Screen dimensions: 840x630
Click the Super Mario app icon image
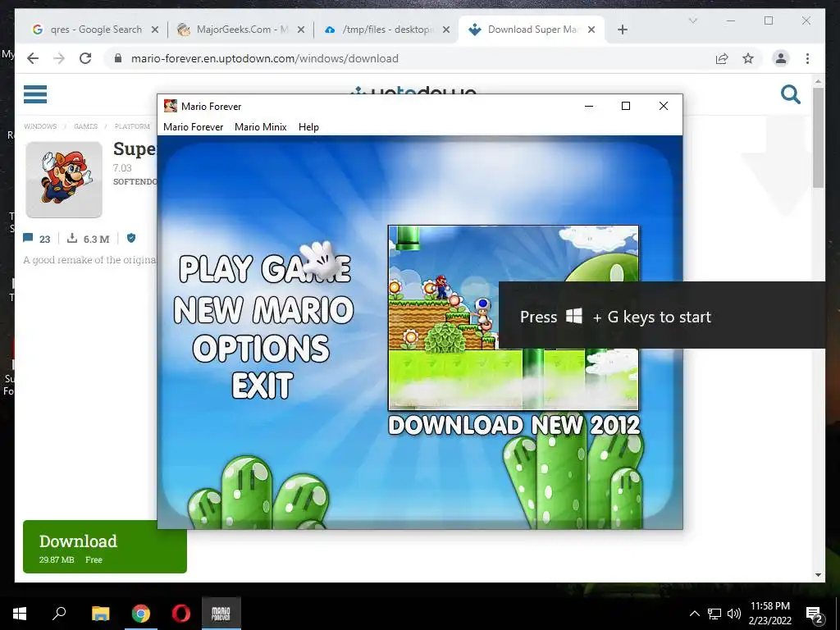pos(64,180)
